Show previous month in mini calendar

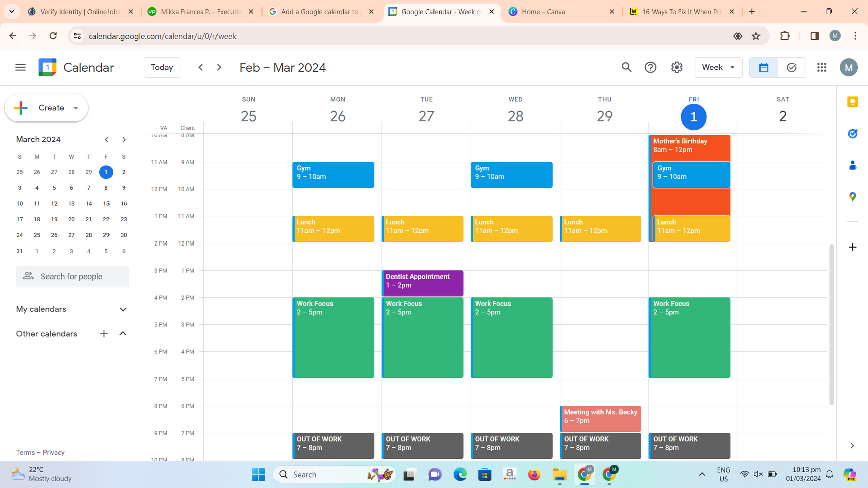pyautogui.click(x=106, y=140)
